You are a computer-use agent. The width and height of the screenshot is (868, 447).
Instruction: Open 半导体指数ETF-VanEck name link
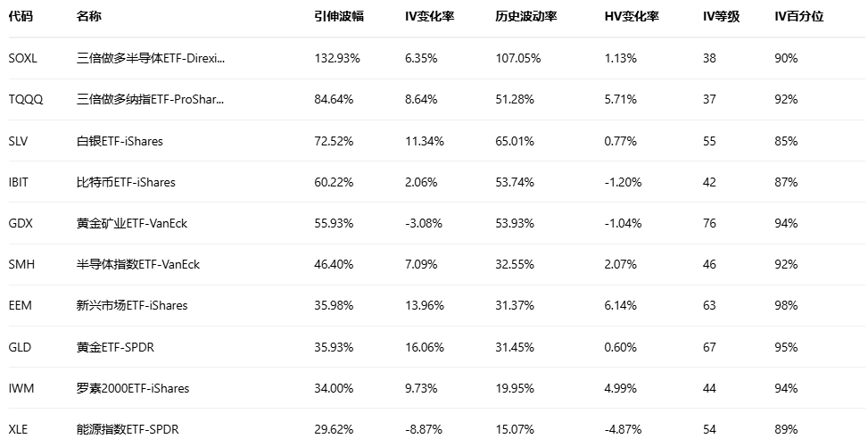click(138, 264)
